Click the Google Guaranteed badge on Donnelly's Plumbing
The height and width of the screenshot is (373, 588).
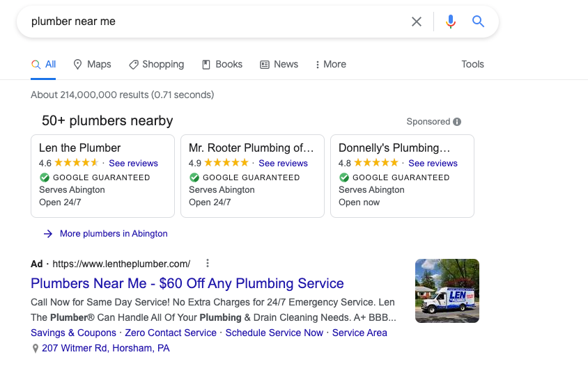(x=394, y=177)
